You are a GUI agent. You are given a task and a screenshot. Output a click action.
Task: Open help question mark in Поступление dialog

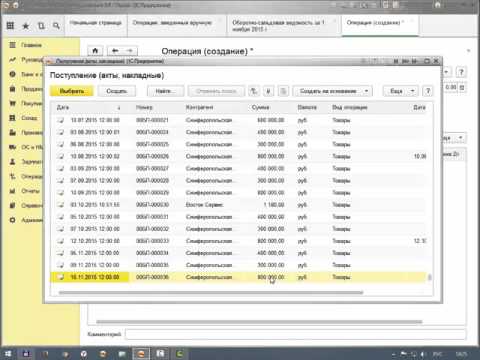pos(428,91)
